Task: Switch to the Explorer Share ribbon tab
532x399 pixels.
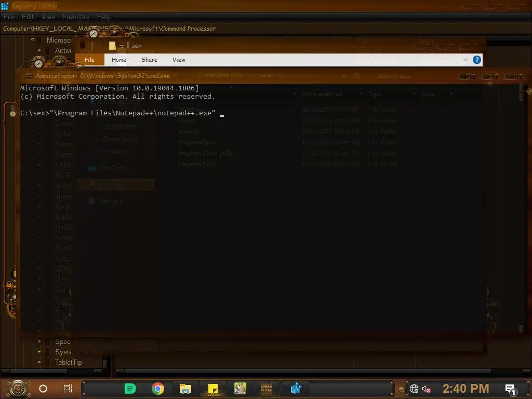Action: [149, 60]
